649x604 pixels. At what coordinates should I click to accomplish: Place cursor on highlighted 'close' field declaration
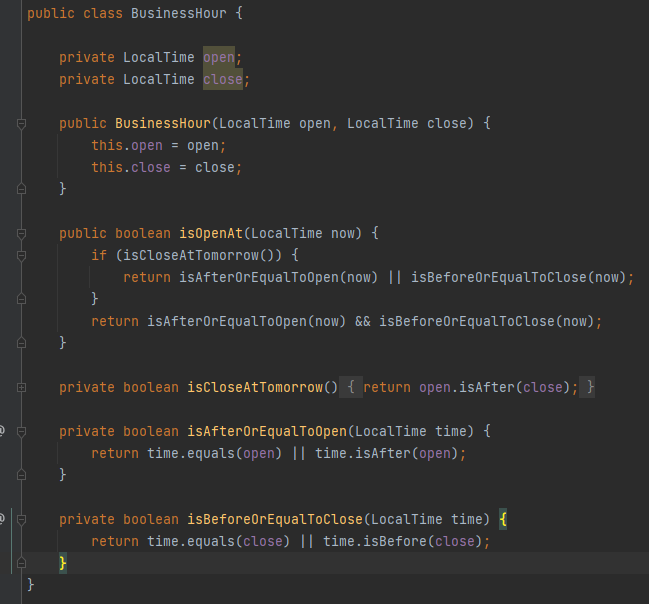[223, 79]
